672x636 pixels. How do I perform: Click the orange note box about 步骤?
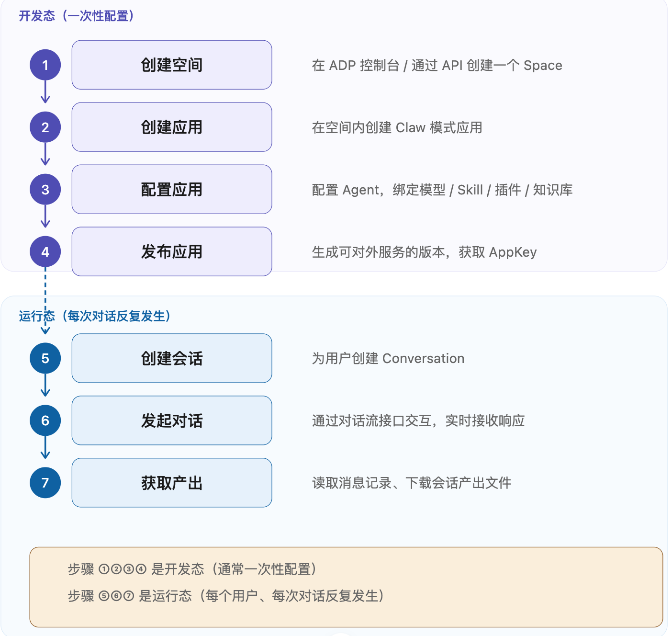coord(346,587)
